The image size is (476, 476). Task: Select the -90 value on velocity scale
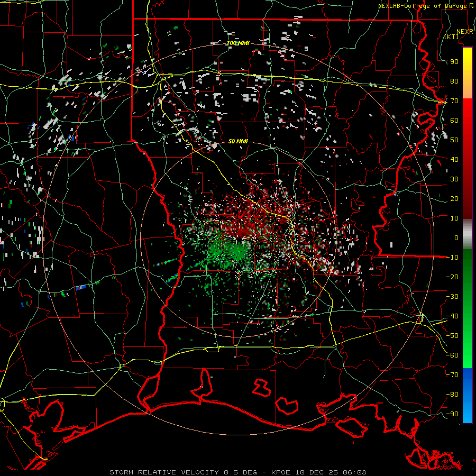point(452,414)
